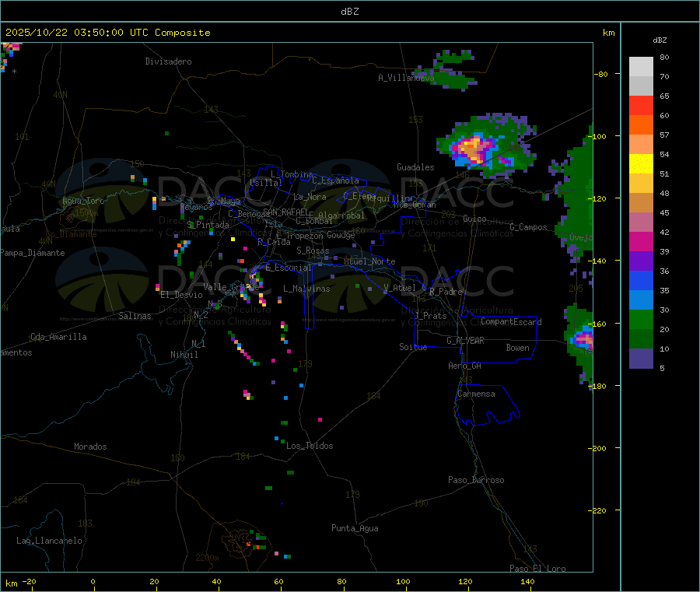
Task: Click the C_Española place label
Action: click(335, 180)
